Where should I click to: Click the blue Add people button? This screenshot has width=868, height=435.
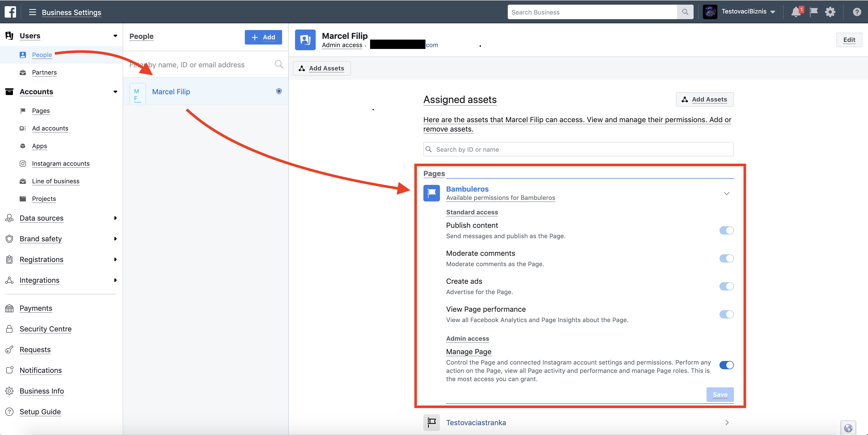[263, 37]
